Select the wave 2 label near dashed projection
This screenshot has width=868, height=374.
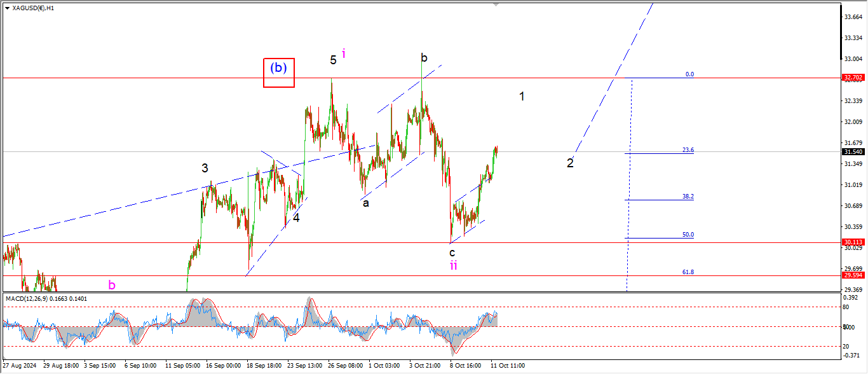click(570, 163)
